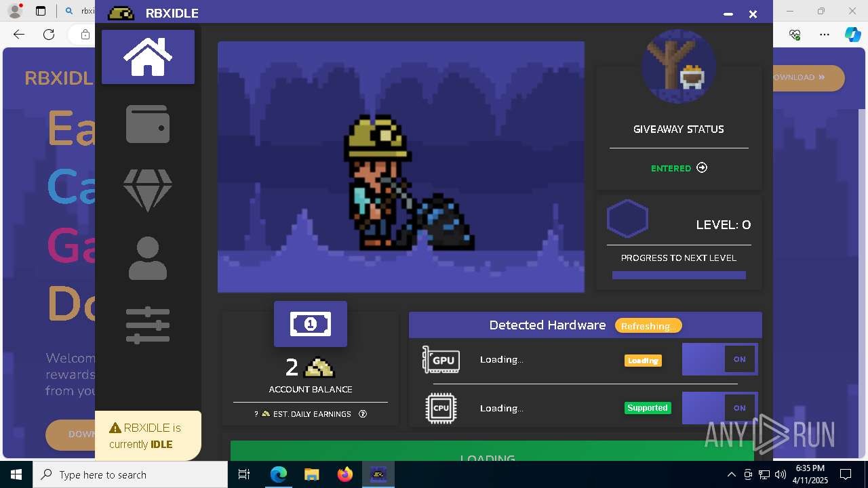The width and height of the screenshot is (868, 488).
Task: Open the Home tab in RBXIDLE sidebar
Action: coord(148,57)
